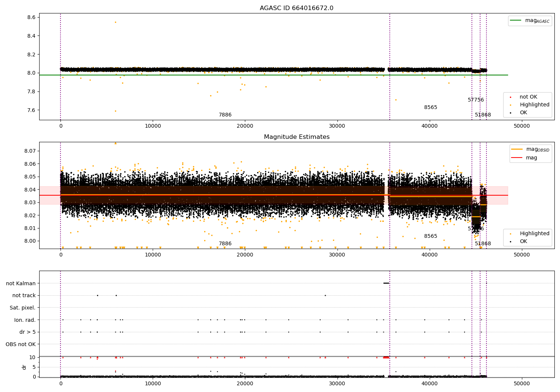
Task: Click the 8.03 y-axis tick label
Action: point(30,202)
